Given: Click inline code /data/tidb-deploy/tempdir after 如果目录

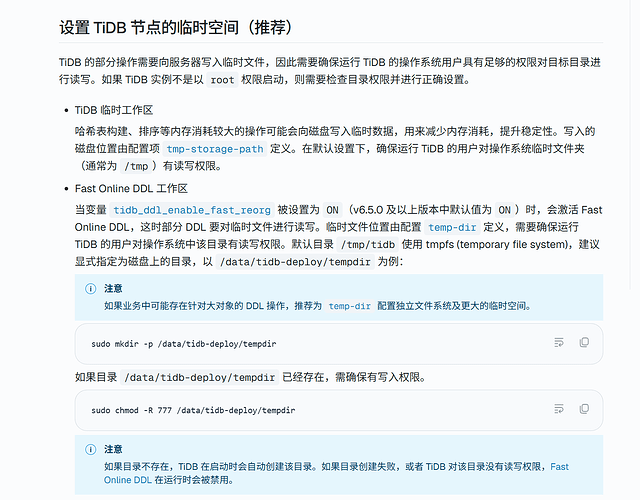Looking at the screenshot, I should pos(200,378).
